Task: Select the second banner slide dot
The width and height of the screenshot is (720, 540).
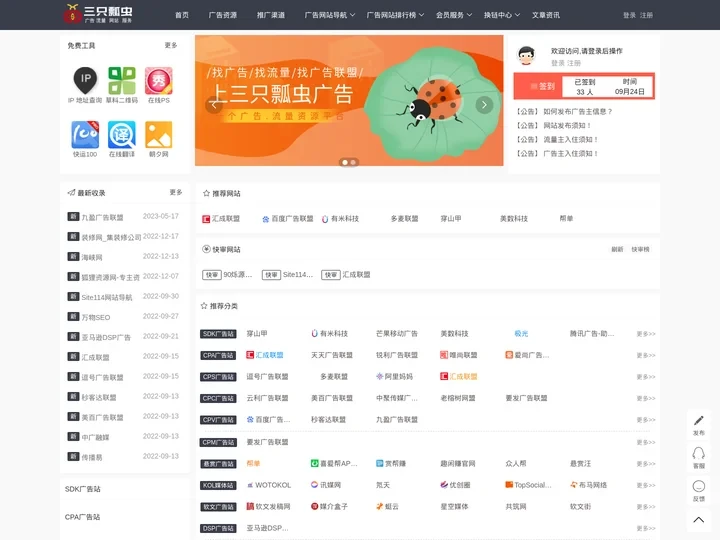Action: 353,162
